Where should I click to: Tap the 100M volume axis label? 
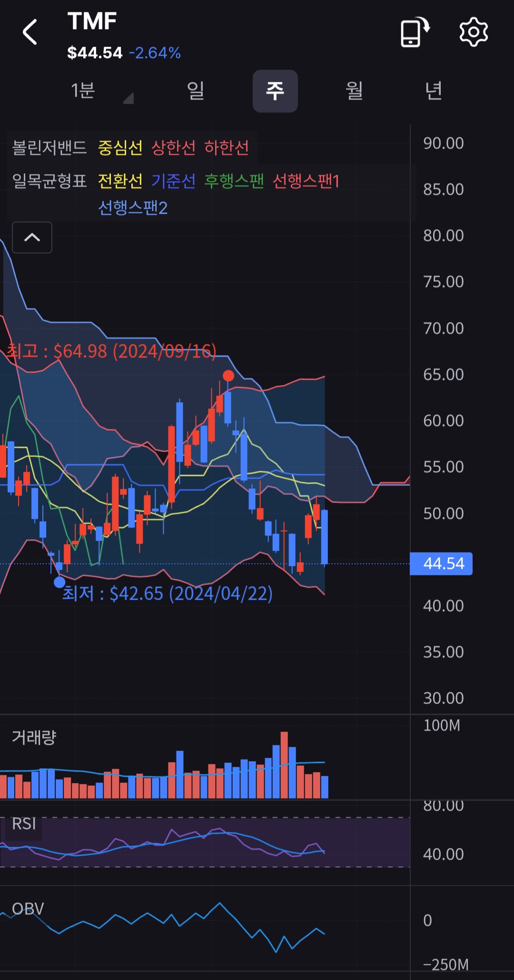coord(442,725)
